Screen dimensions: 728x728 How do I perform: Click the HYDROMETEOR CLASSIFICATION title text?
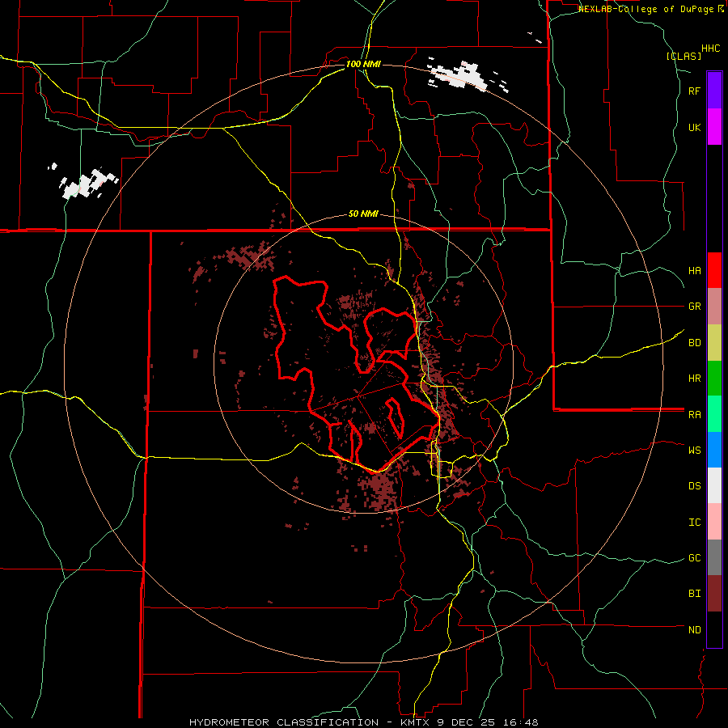284,722
